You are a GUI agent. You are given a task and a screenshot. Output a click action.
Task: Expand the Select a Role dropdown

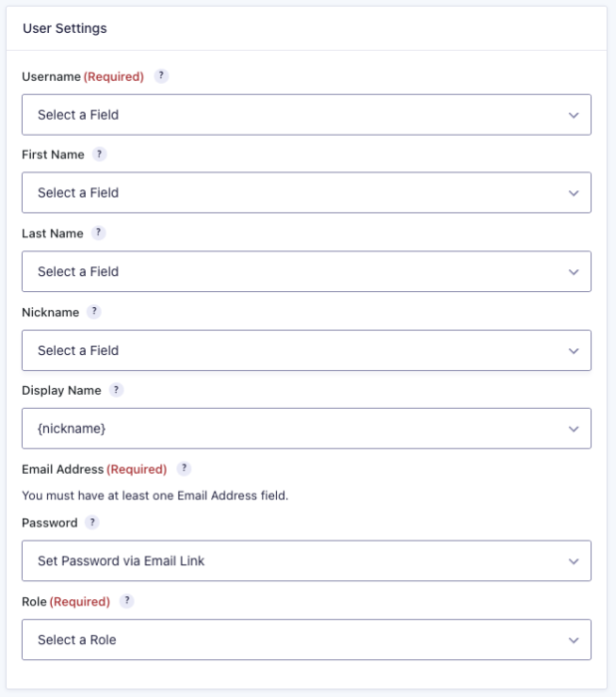[307, 639]
